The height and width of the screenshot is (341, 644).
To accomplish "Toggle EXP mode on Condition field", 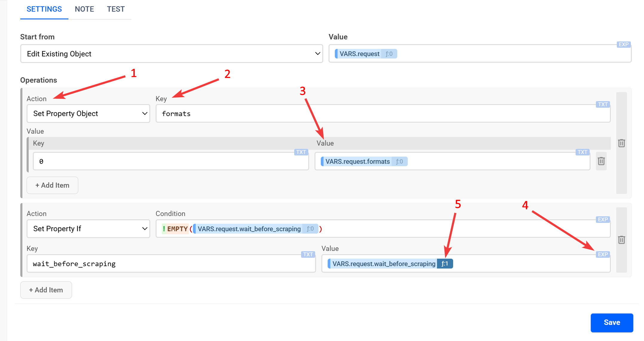I will pos(602,220).
